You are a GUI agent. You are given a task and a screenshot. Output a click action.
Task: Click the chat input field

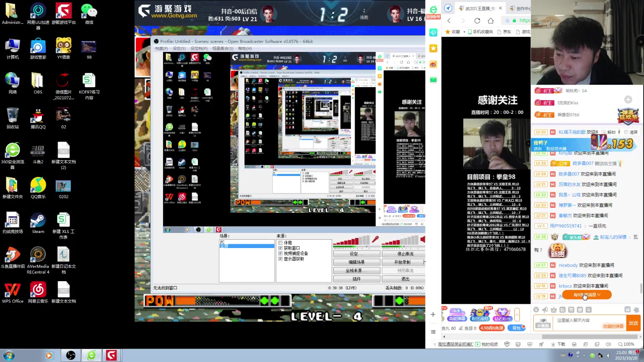pos(589,323)
